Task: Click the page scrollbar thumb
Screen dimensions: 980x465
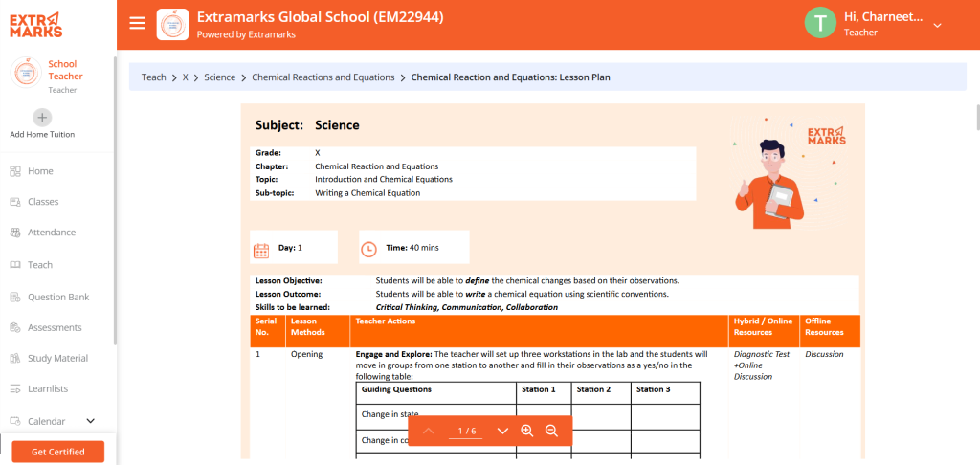Action: (x=977, y=118)
